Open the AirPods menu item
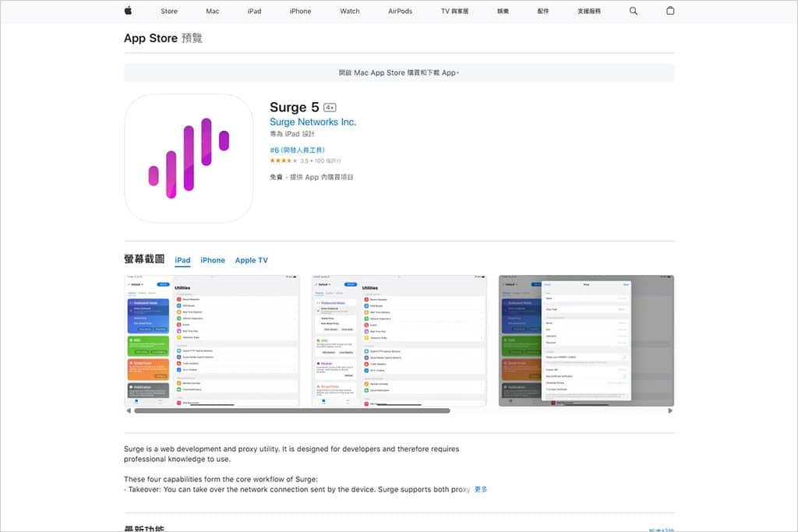This screenshot has width=798, height=532. (x=400, y=11)
